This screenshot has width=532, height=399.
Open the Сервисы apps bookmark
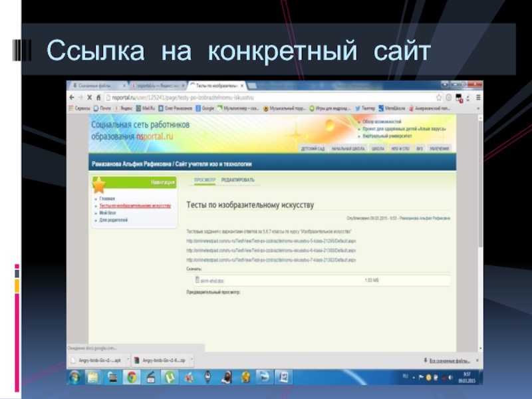[x=79, y=108]
